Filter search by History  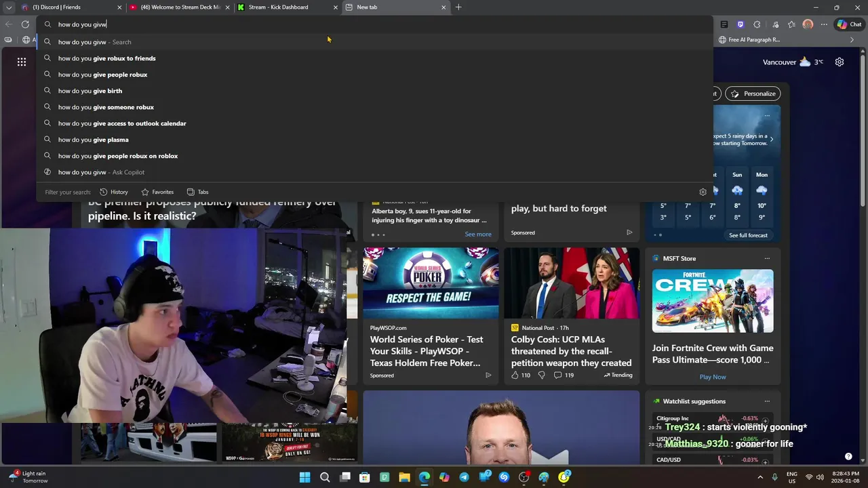(x=114, y=192)
